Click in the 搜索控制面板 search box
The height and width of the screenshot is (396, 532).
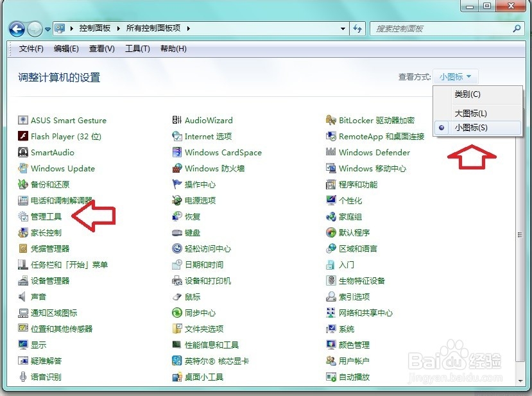pyautogui.click(x=441, y=28)
